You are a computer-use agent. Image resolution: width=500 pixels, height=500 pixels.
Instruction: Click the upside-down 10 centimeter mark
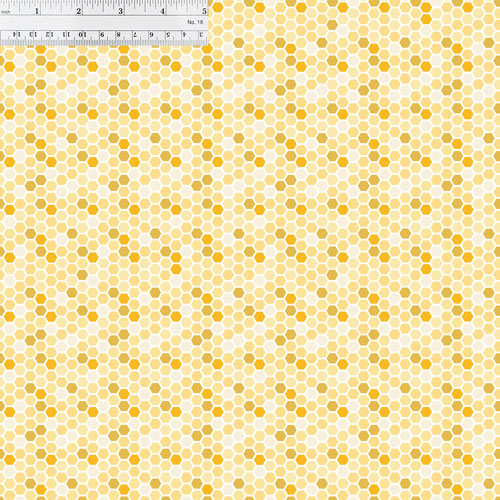click(x=82, y=34)
